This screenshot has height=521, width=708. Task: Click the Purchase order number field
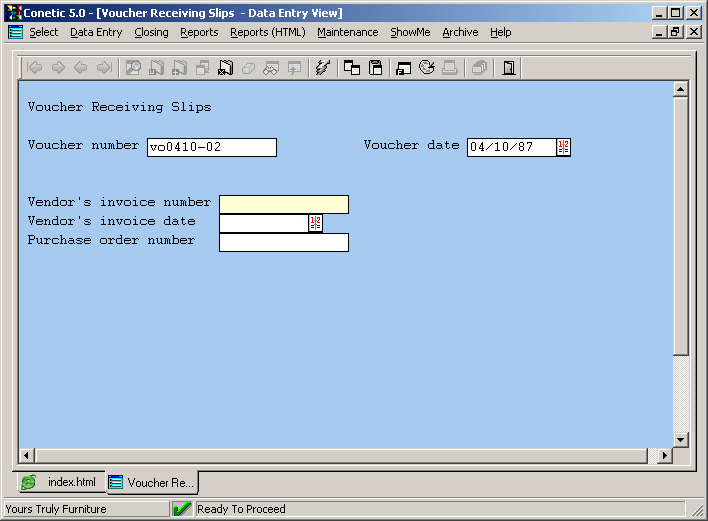click(283, 242)
